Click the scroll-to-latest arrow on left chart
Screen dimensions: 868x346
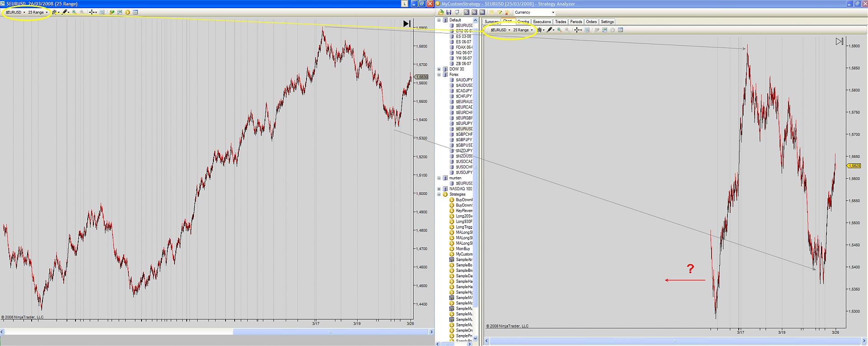pos(407,24)
